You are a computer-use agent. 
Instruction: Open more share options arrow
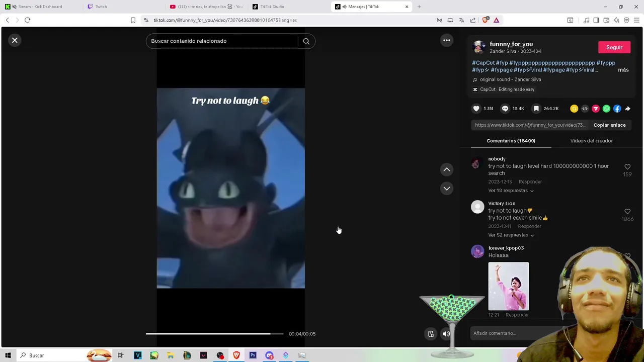(627, 109)
